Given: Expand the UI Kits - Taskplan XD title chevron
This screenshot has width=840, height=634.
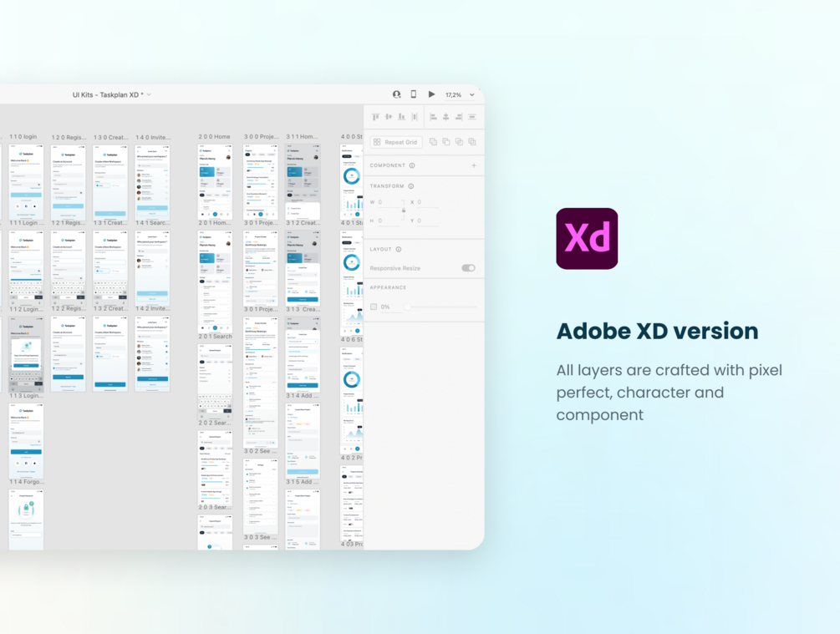Looking at the screenshot, I should (x=149, y=94).
